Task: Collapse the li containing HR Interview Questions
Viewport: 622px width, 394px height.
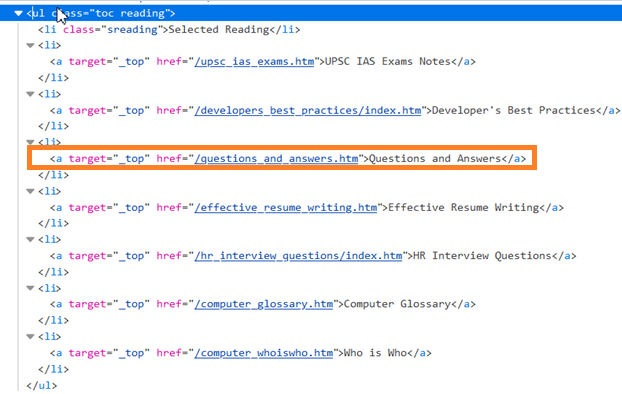Action: tap(30, 240)
